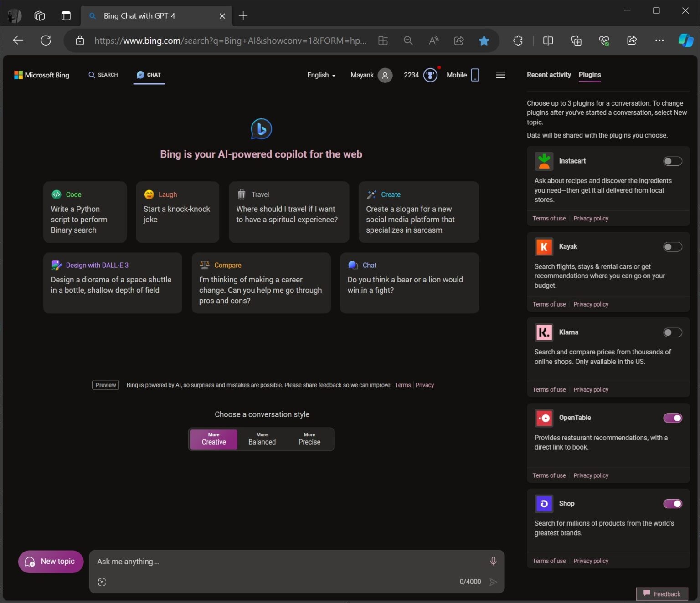This screenshot has width=700, height=603.
Task: Open the English language dropdown
Action: [321, 75]
